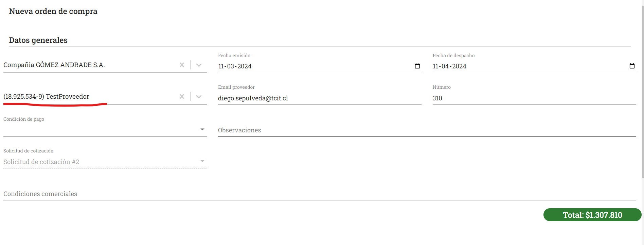
Task: Expand the supplier dropdown chevron
Action: [x=199, y=97]
